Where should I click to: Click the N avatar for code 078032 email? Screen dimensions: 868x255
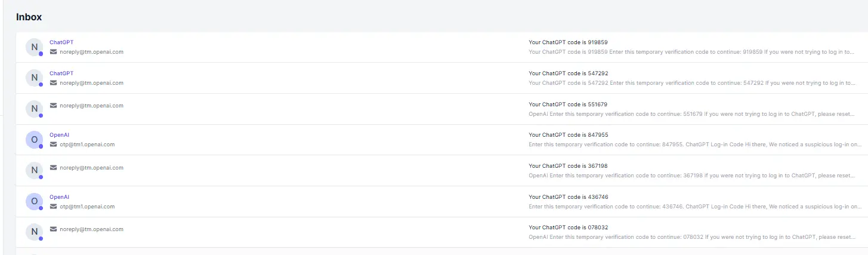click(x=34, y=232)
